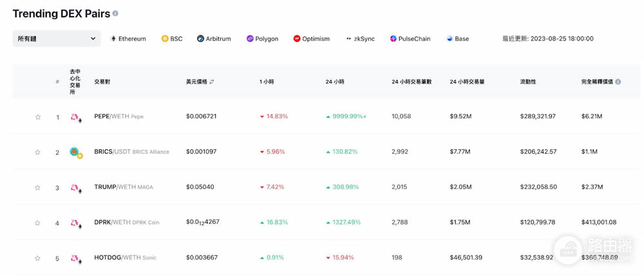644x276 pixels.
Task: Filter pairs by Arbitrum chain
Action: [214, 39]
